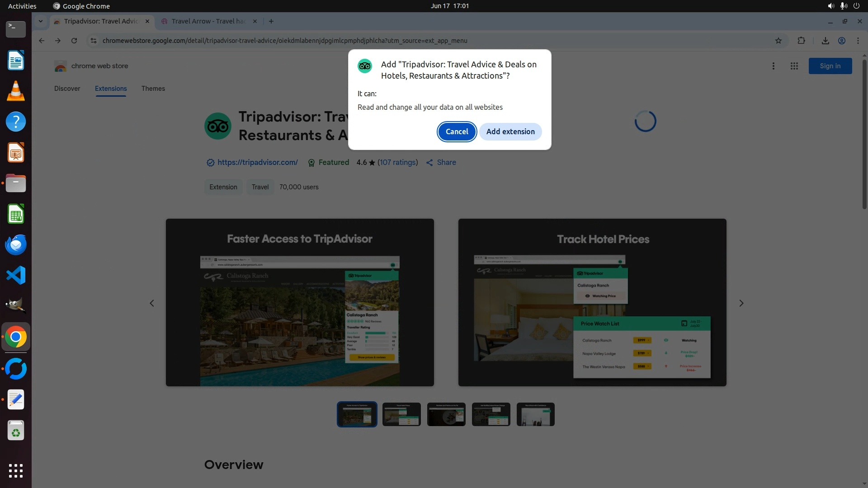
Task: Click the Extensions puzzle icon in toolbar
Action: 801,41
